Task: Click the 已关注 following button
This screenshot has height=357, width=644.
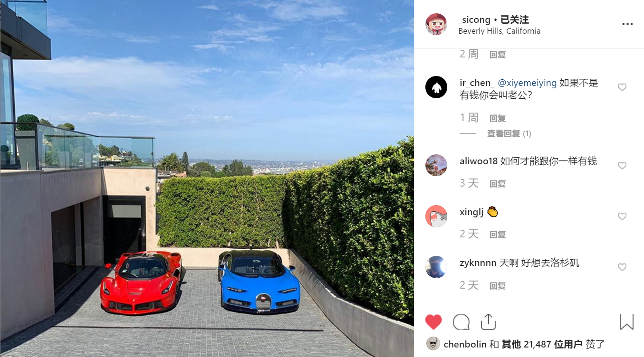Action: pos(515,19)
